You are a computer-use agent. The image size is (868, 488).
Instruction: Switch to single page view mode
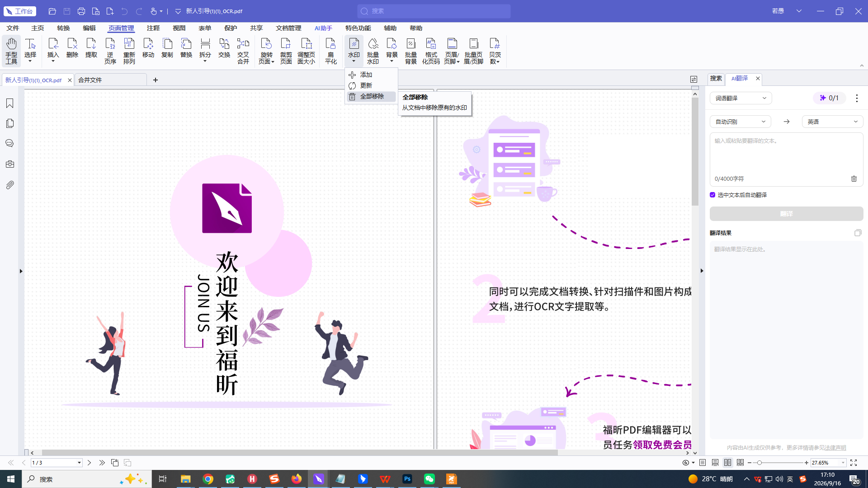(702, 463)
